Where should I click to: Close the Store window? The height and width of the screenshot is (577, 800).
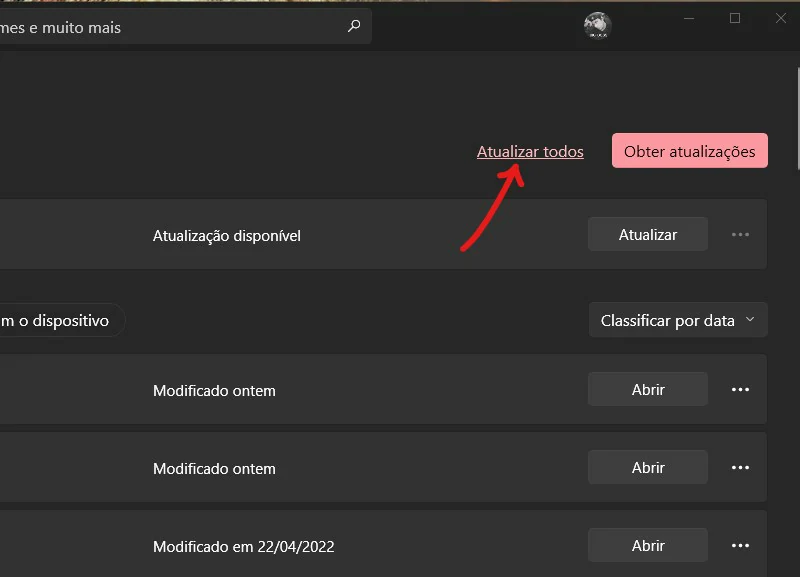[x=781, y=18]
